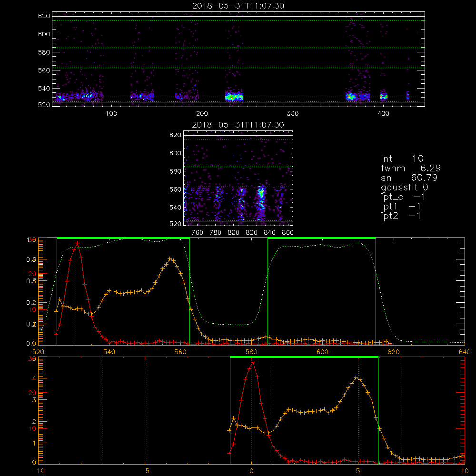Click the red y-axis label 20 on the bottom plot
Screen dimensions: 476x476
(32, 393)
